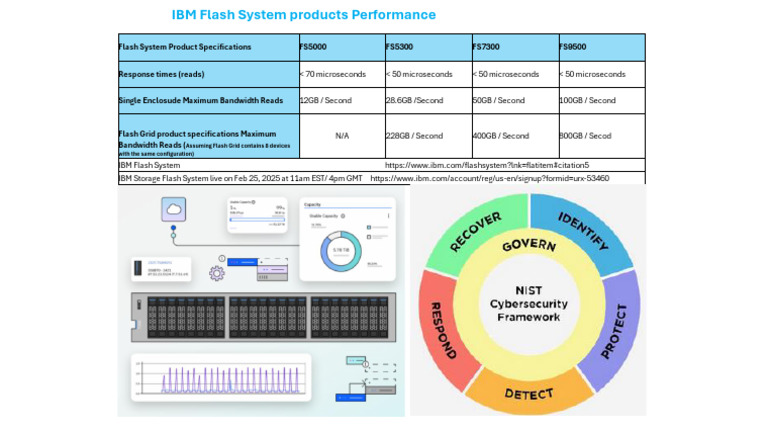This screenshot has width=768, height=433.
Task: Click Flash Grid product specifications row label
Action: coord(209,136)
